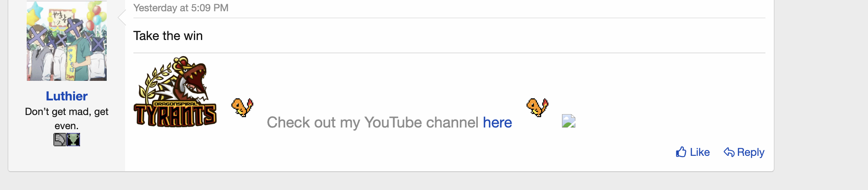The image size is (868, 190).
Task: Click the broken image icon in signature
Action: (569, 121)
